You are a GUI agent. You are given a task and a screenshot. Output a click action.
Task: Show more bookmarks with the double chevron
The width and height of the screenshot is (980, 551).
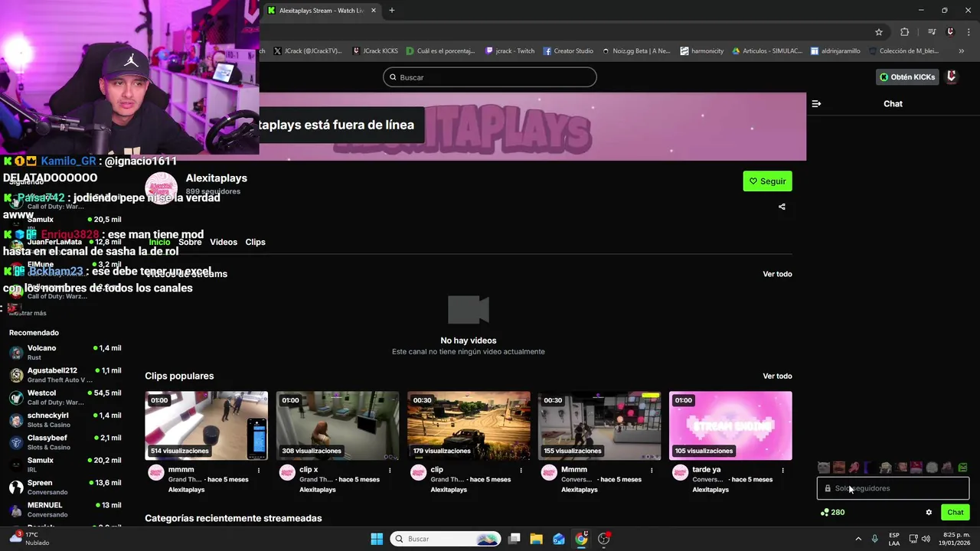coord(962,51)
